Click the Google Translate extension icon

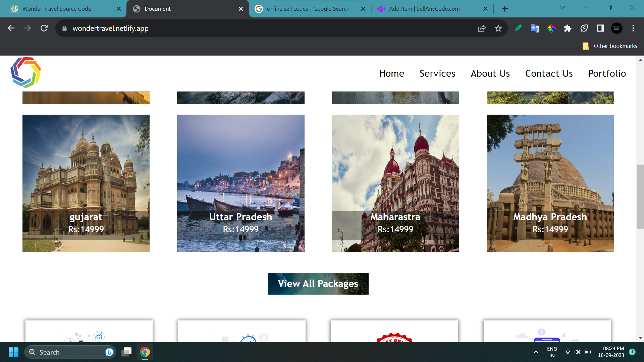(535, 28)
